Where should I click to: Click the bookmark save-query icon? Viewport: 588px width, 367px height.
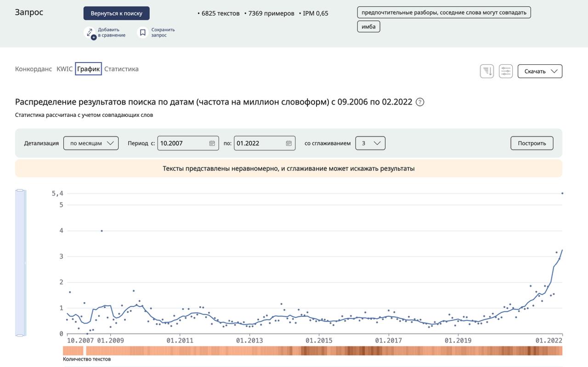tap(143, 33)
